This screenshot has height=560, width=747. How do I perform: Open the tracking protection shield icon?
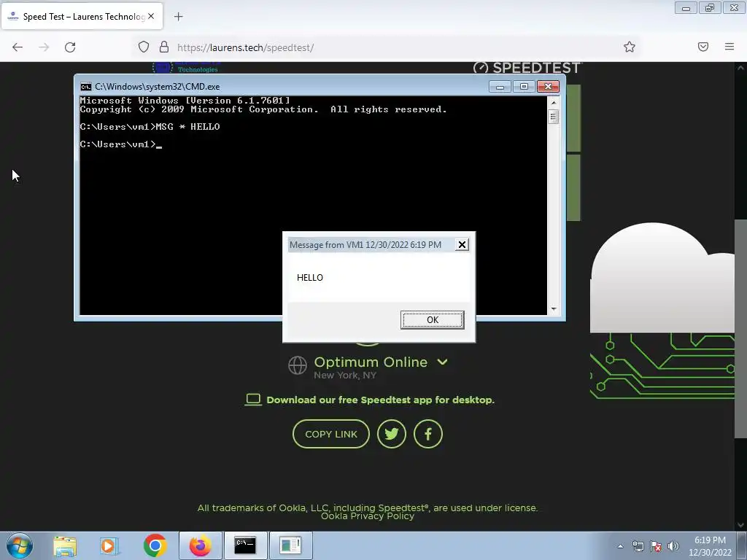144,47
